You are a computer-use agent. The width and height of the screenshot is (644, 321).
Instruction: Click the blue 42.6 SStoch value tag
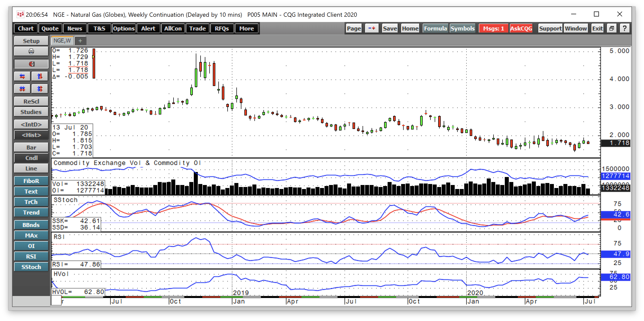[x=615, y=214]
